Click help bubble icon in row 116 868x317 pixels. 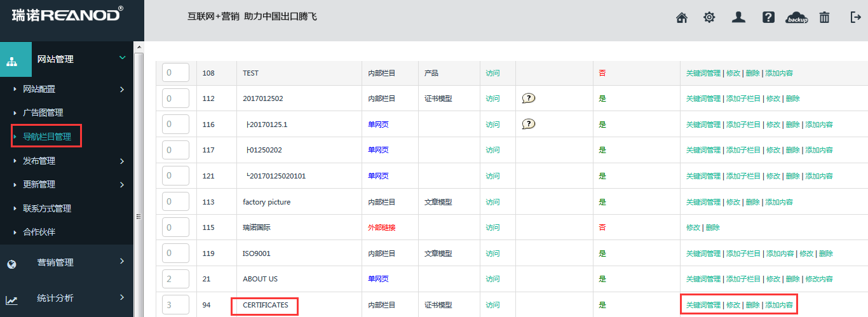529,124
